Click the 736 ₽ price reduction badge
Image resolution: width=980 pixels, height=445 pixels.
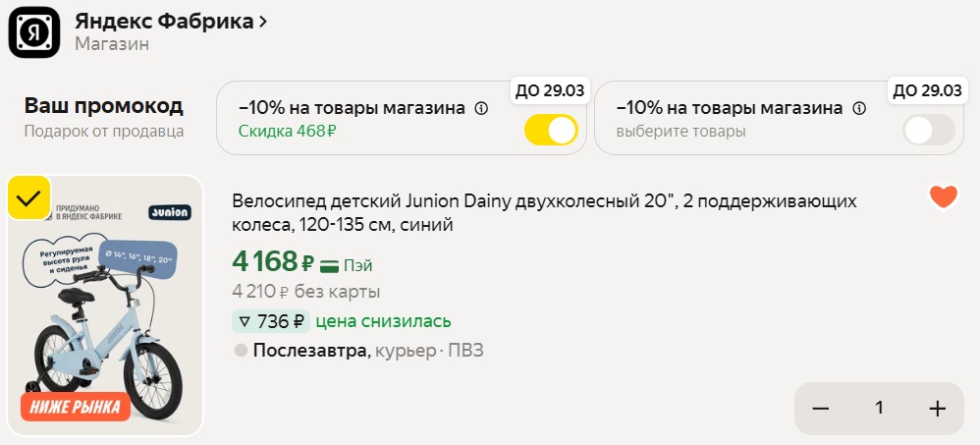click(x=271, y=321)
